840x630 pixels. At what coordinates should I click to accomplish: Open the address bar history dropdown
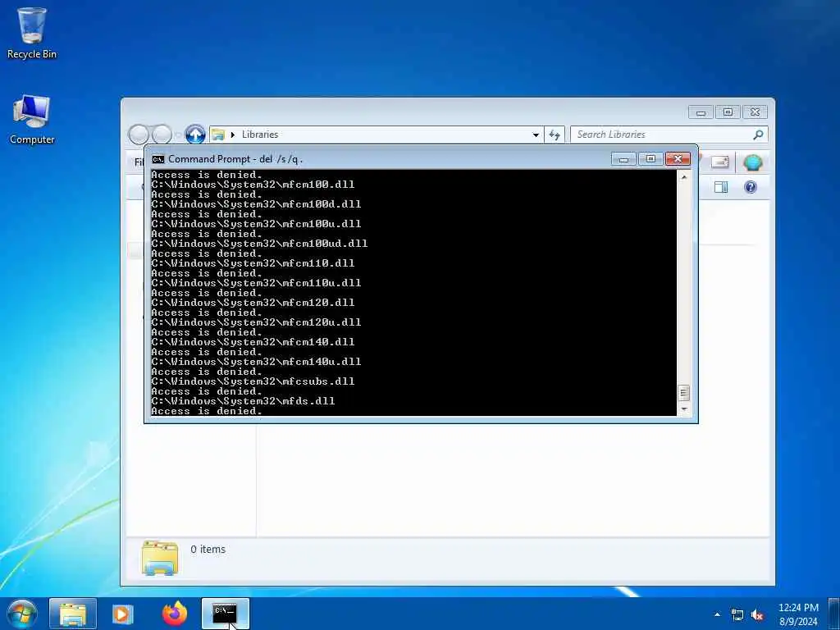(535, 135)
